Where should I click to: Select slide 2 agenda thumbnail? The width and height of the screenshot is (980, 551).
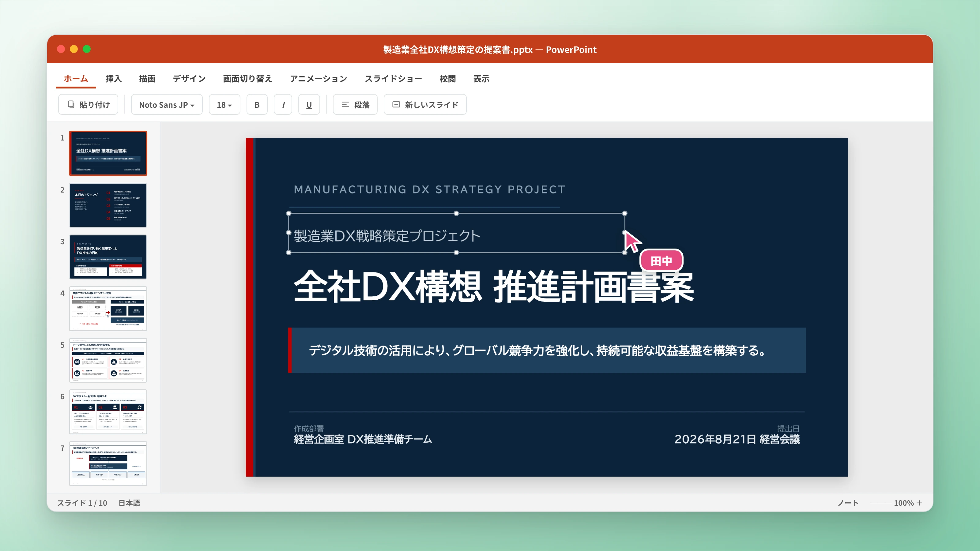pos(108,205)
